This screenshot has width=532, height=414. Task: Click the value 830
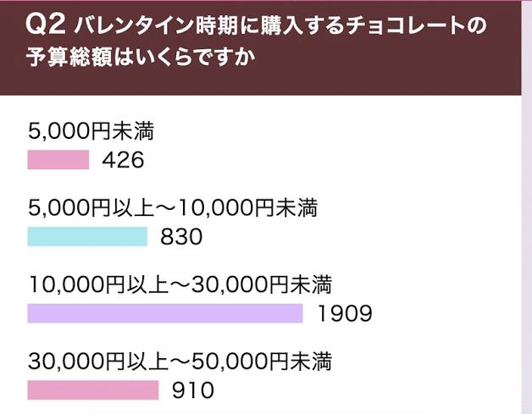(181, 237)
